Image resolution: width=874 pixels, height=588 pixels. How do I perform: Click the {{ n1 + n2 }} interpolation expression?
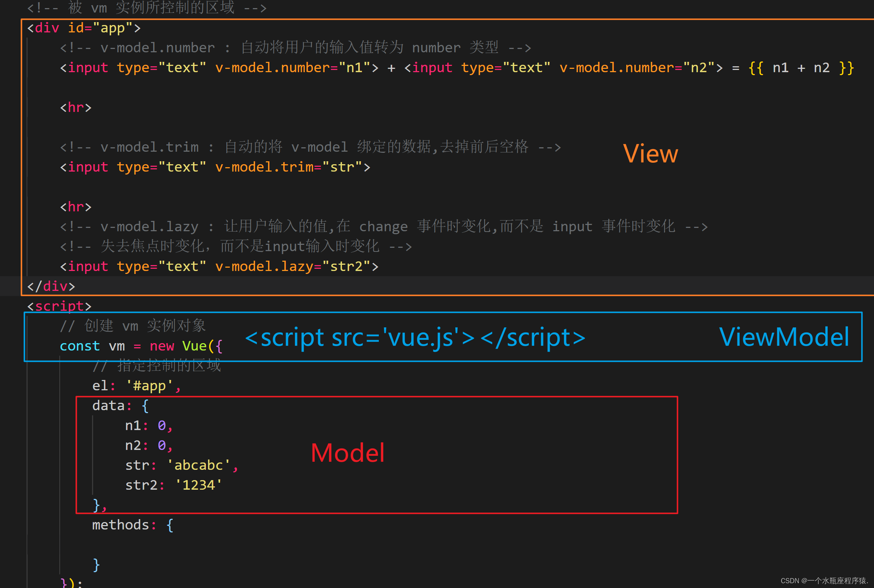tap(801, 68)
